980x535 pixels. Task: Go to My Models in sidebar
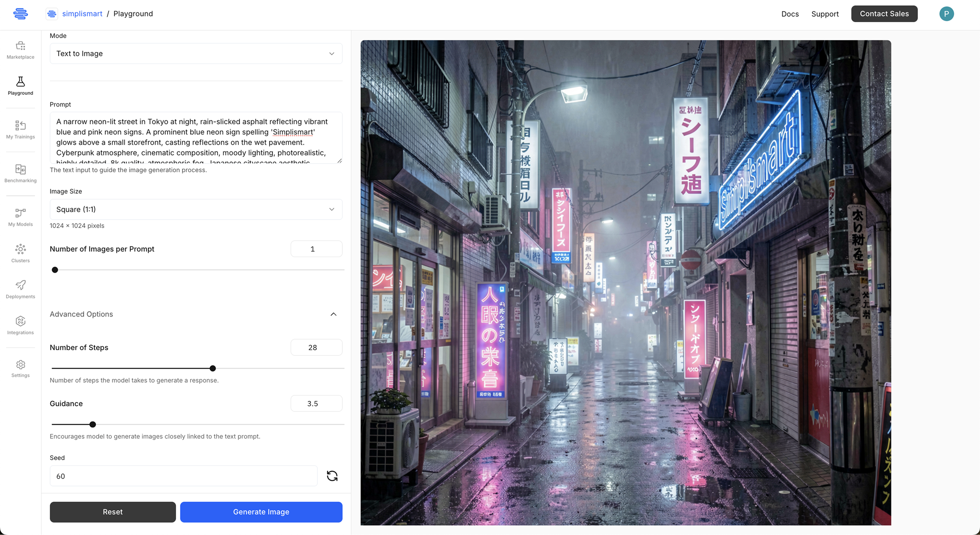tap(21, 217)
